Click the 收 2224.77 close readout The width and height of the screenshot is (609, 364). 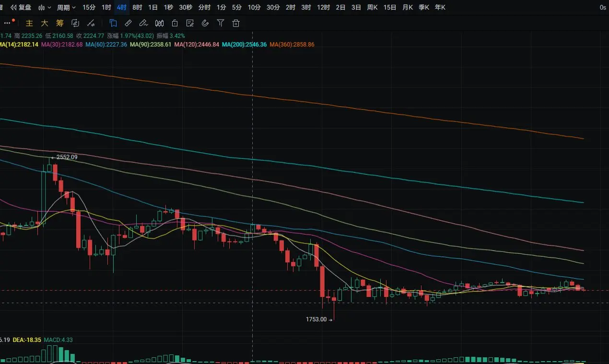(x=90, y=36)
